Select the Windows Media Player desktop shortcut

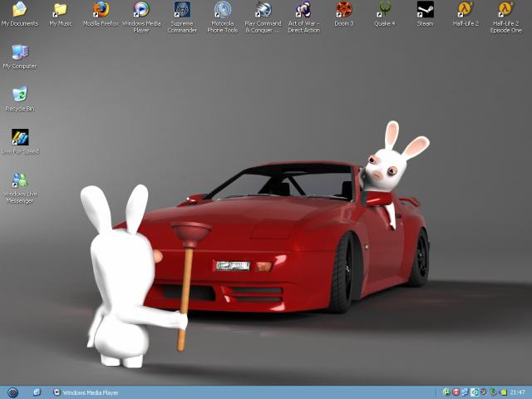pyautogui.click(x=141, y=17)
